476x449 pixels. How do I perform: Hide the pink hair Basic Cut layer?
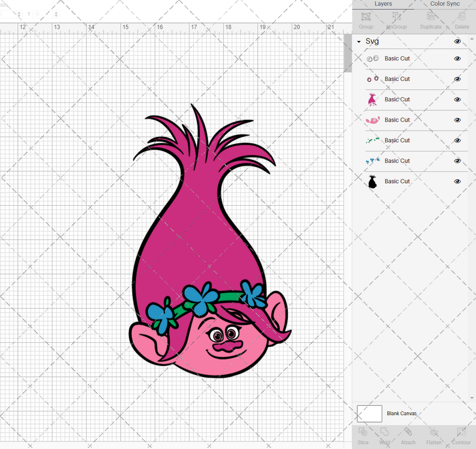[x=457, y=100]
